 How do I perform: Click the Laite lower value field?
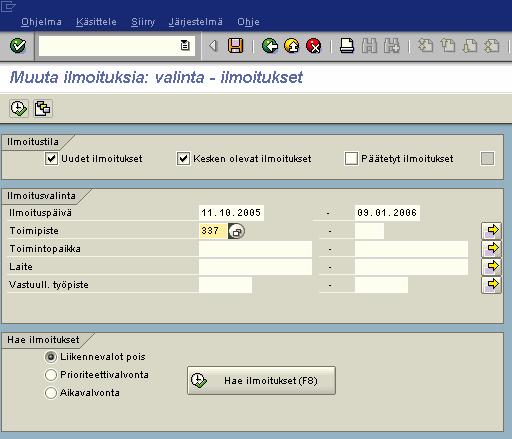pyautogui.click(x=255, y=267)
